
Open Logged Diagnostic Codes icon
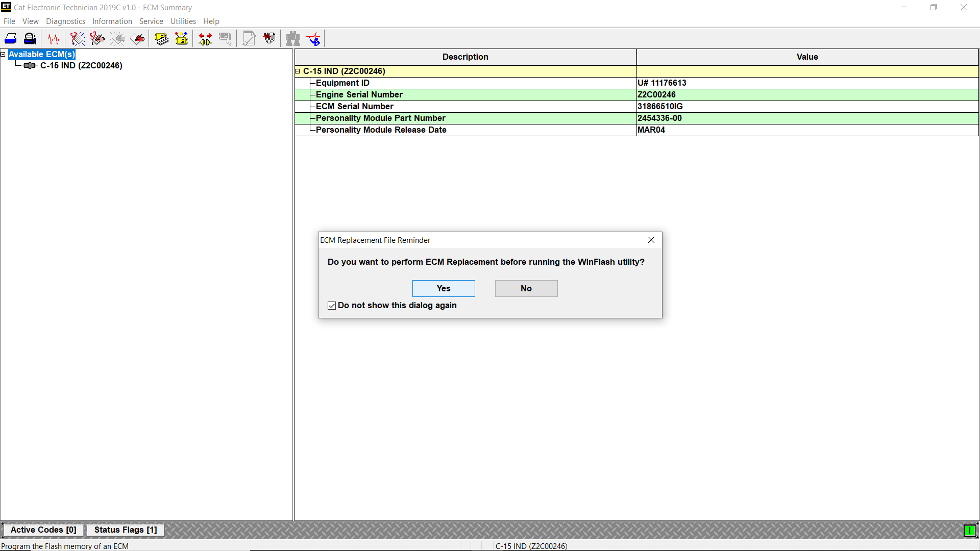click(x=96, y=38)
